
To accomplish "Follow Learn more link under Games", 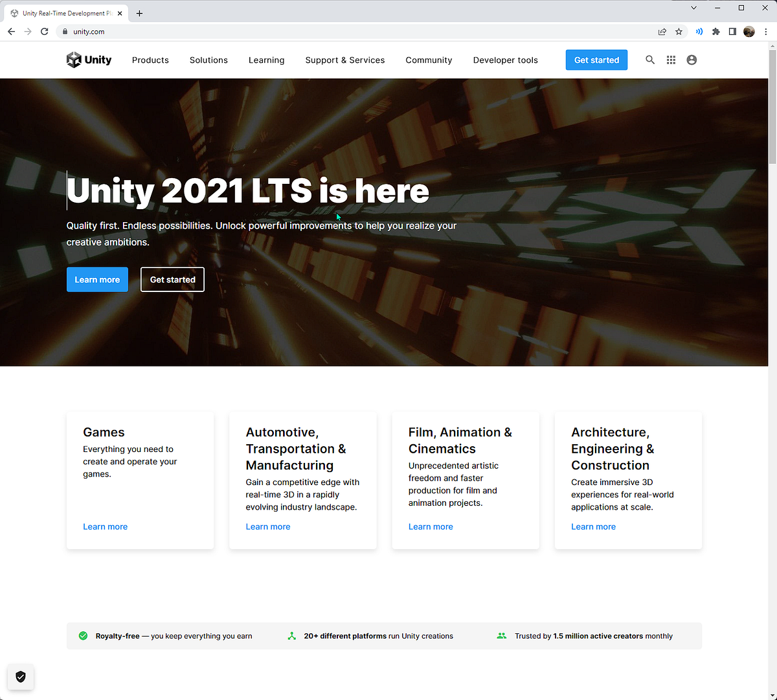I will click(105, 526).
